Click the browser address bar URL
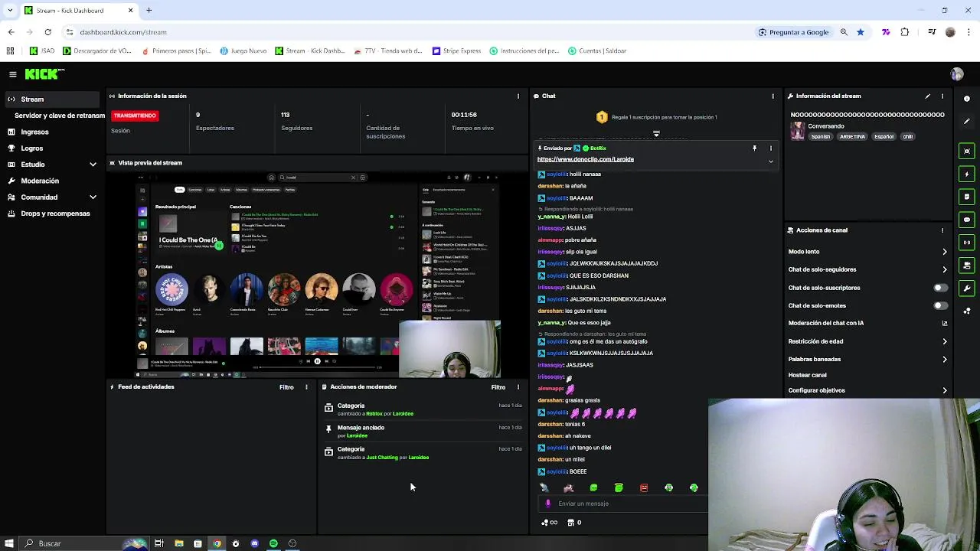The height and width of the screenshot is (551, 980). 123,32
